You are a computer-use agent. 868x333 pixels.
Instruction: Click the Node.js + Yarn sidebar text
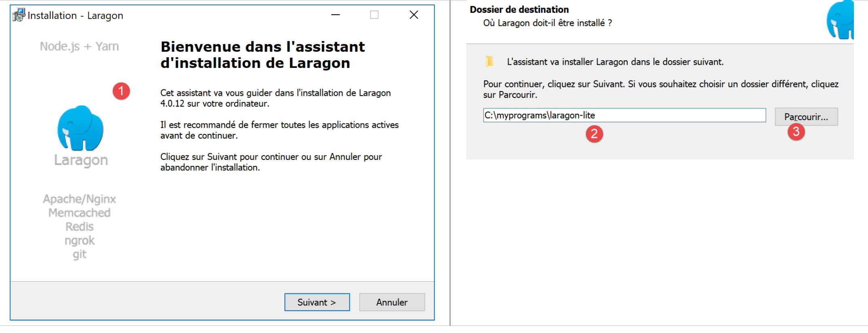[x=79, y=47]
